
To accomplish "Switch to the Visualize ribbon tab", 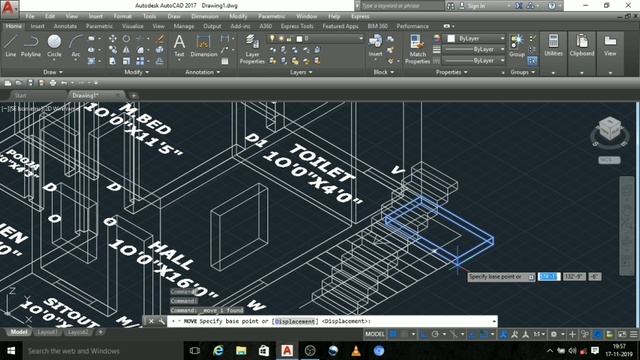I will (x=133, y=26).
